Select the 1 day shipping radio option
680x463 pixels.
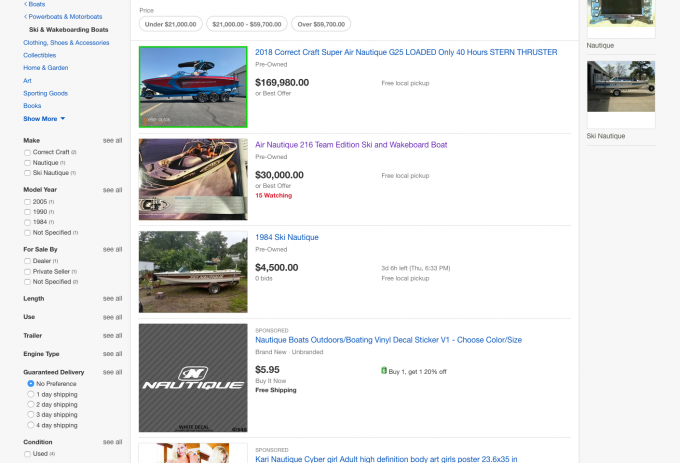click(x=31, y=394)
